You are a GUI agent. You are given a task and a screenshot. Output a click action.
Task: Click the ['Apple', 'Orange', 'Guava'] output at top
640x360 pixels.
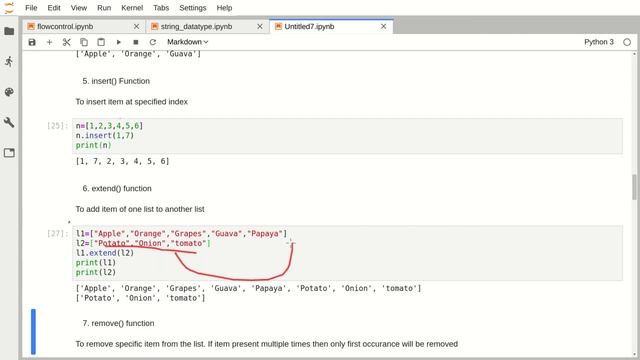138,54
